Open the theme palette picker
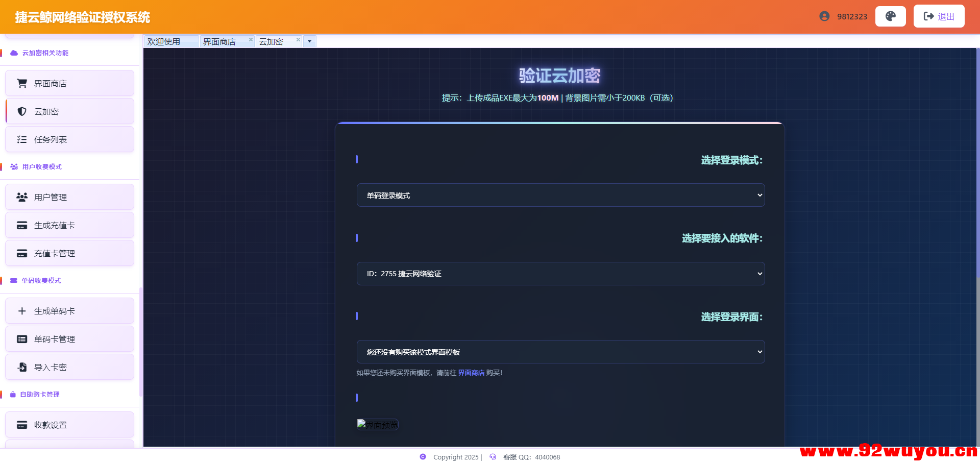The image size is (980, 463). coord(890,16)
